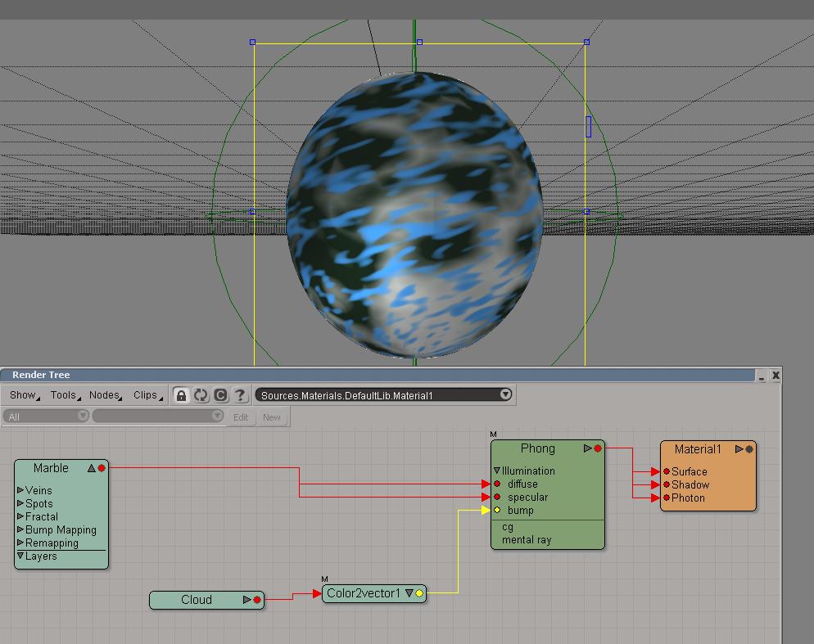814x644 pixels.
Task: Select the Color2vector1 node title
Action: pyautogui.click(x=364, y=593)
